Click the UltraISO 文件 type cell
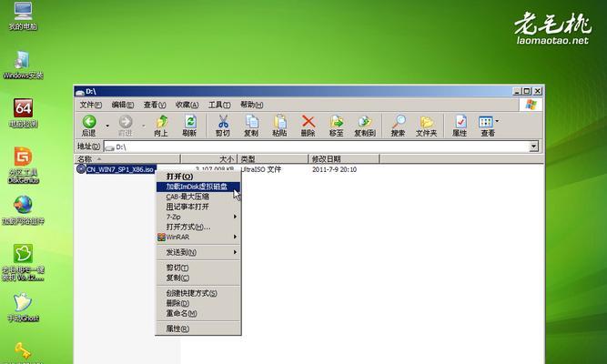The image size is (607, 364). pos(261,169)
